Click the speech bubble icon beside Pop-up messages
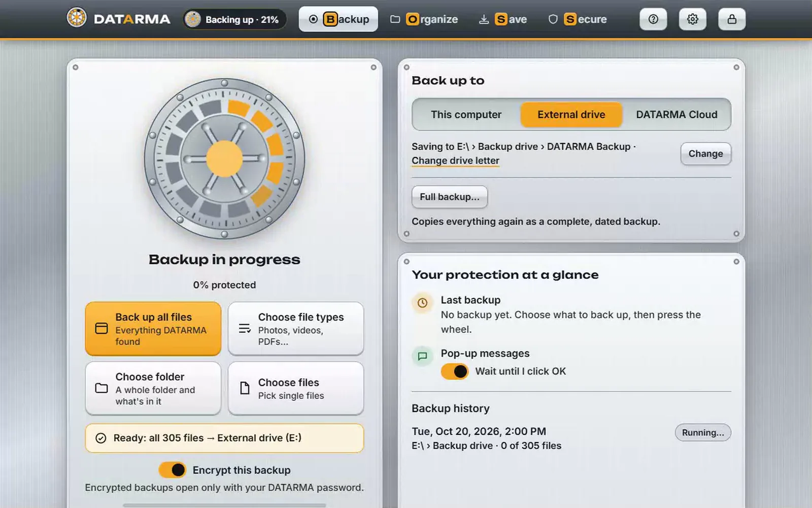Viewport: 812px width, 508px height. tap(422, 356)
